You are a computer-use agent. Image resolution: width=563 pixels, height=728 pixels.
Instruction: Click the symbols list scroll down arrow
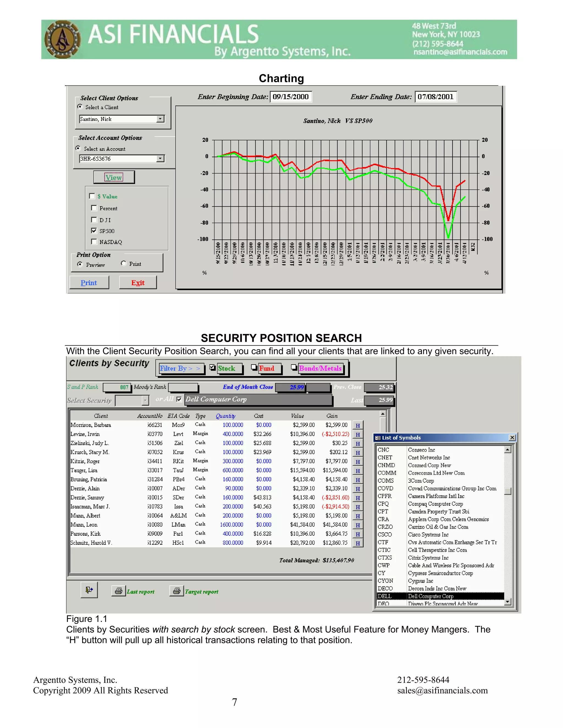(507, 602)
